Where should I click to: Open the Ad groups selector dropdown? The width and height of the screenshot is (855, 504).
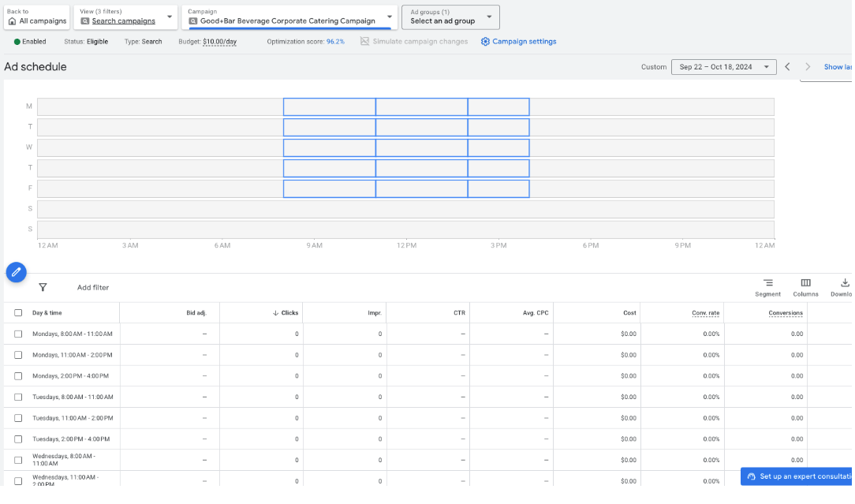click(x=450, y=17)
